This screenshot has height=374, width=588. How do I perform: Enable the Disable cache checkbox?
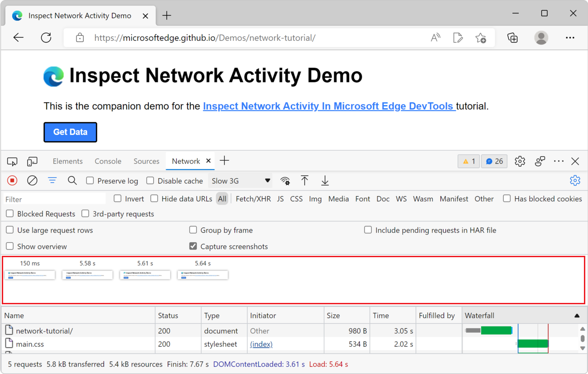click(150, 181)
